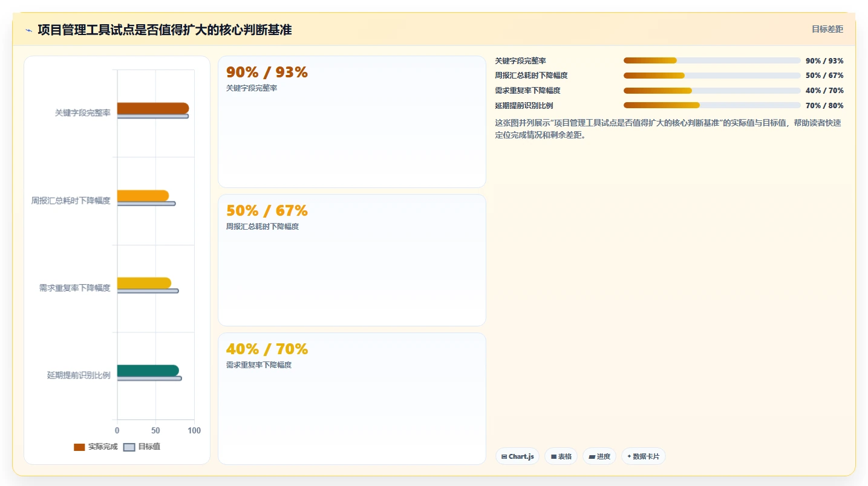Click the panel title 项目管理工具试点 heading

coord(165,30)
